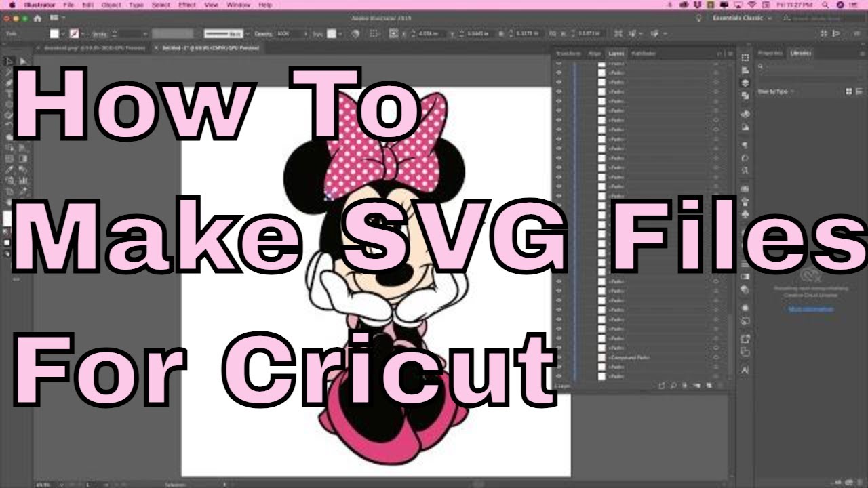Click the Style swatch in Control bar

coord(333,33)
